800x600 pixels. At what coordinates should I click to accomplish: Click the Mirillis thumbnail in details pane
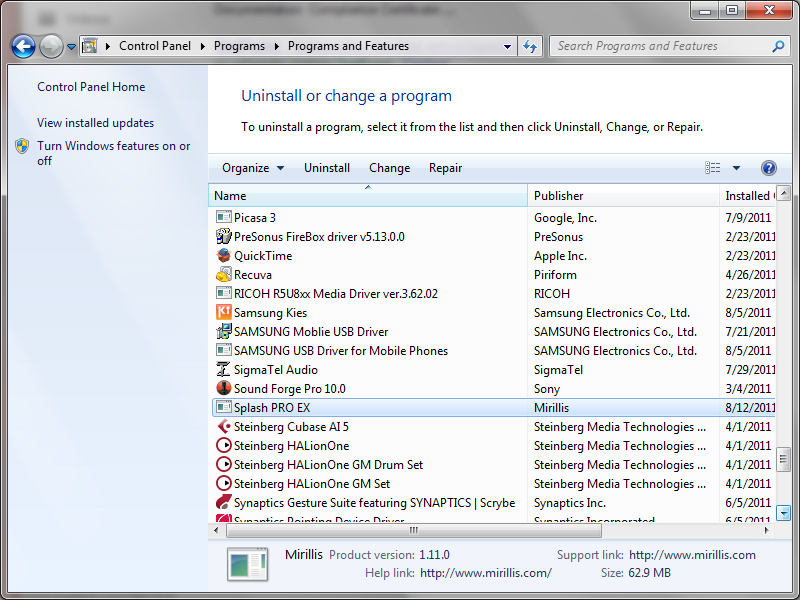247,564
